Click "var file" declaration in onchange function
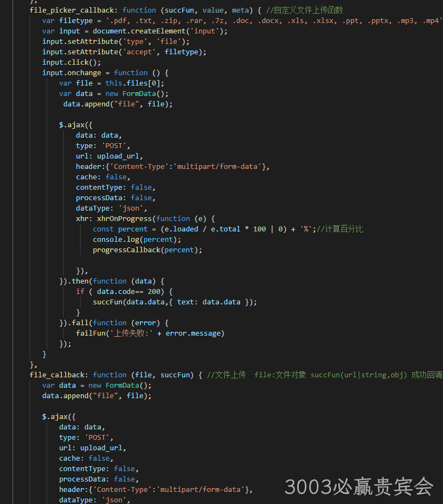This screenshot has height=504, width=443. (x=111, y=83)
